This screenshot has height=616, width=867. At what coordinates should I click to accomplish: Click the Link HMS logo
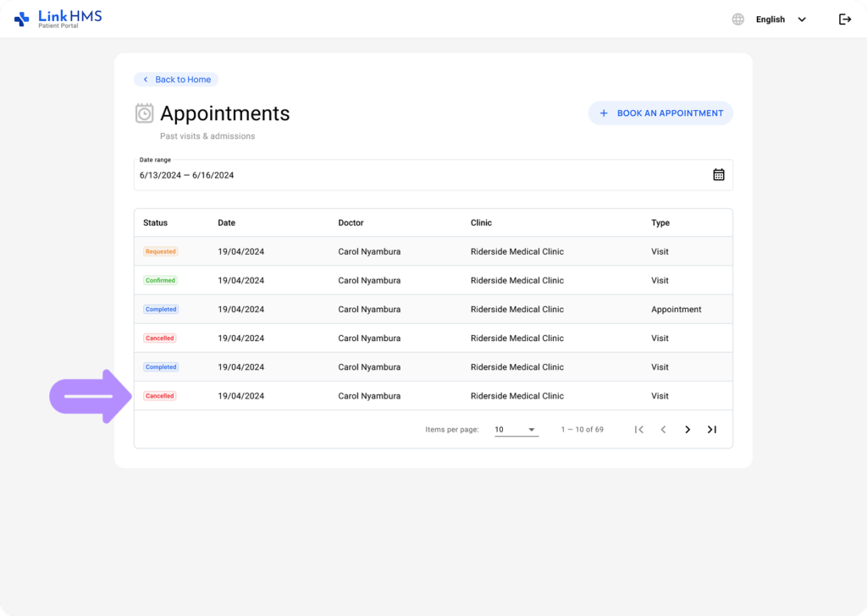click(x=58, y=19)
